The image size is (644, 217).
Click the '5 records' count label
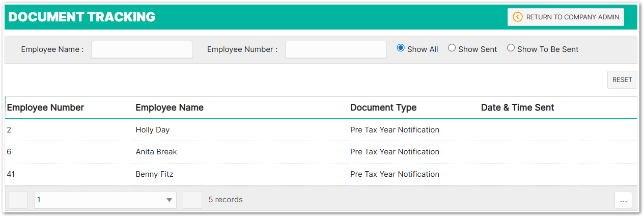226,200
